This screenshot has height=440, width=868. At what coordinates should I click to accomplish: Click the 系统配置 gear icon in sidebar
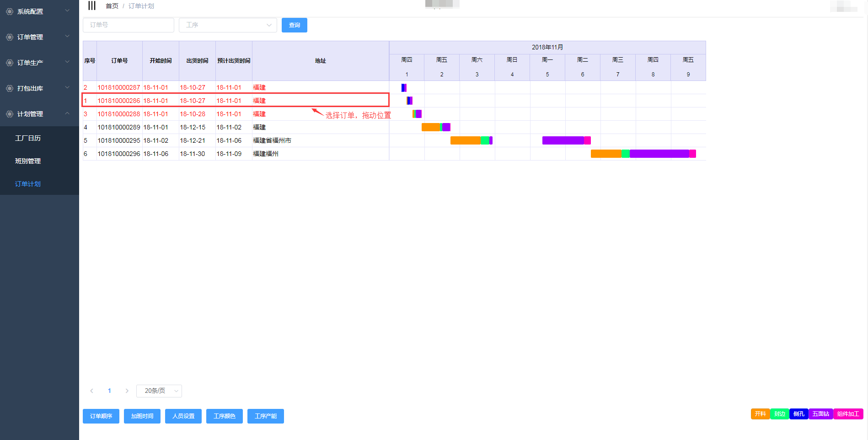click(x=10, y=11)
